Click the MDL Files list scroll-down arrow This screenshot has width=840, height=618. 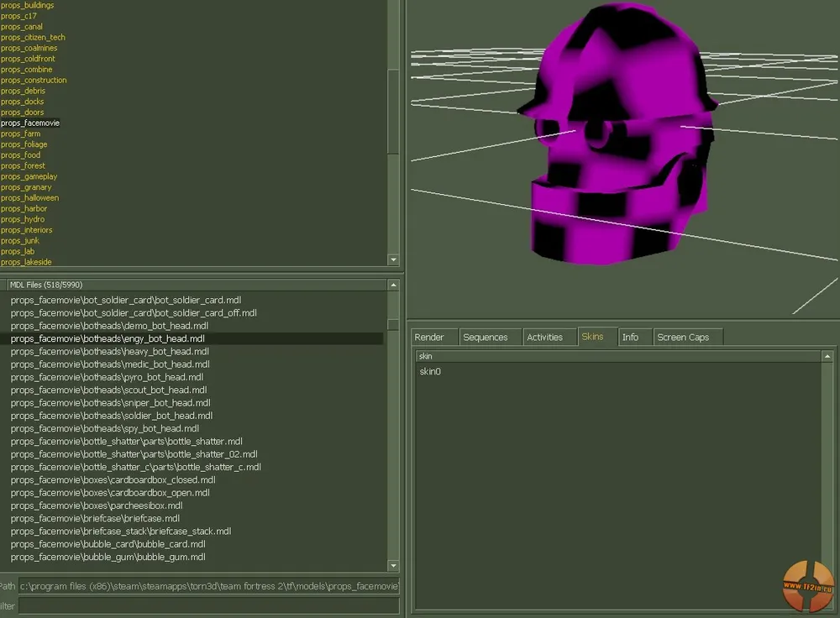coord(392,565)
